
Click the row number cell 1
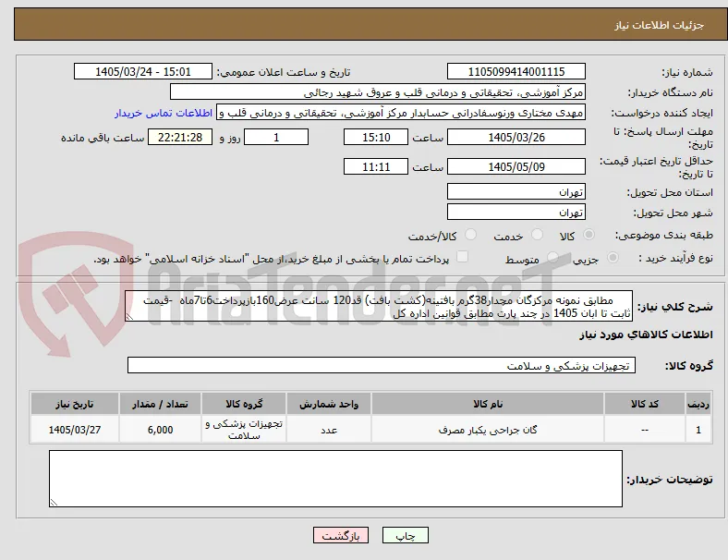click(x=698, y=430)
